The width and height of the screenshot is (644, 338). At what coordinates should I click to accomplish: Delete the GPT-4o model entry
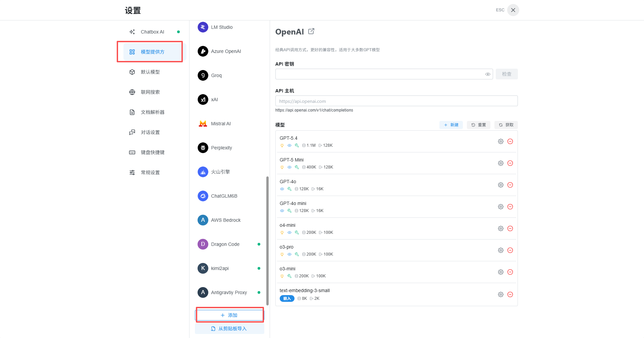click(x=510, y=185)
